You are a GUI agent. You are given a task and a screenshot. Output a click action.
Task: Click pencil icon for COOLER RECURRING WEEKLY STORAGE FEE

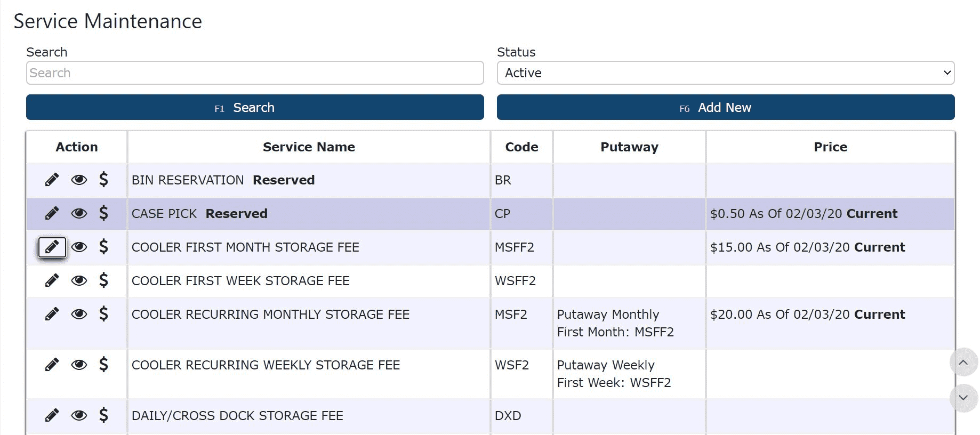[52, 365]
